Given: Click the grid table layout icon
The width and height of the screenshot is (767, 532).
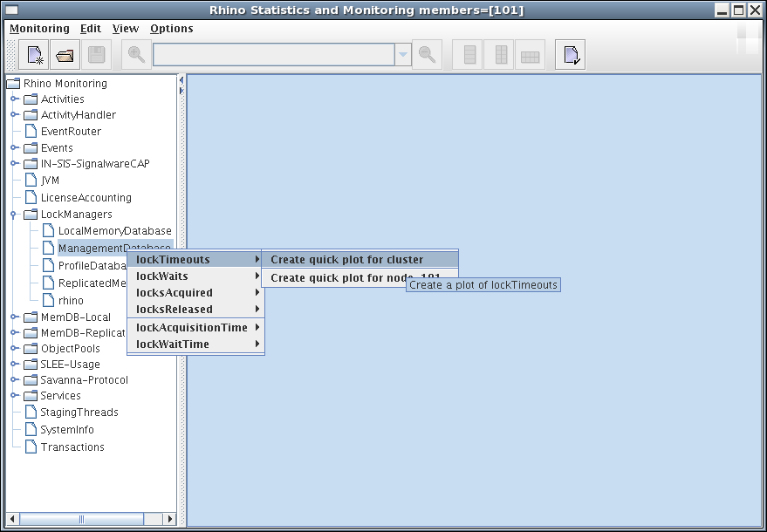Looking at the screenshot, I should pos(531,55).
